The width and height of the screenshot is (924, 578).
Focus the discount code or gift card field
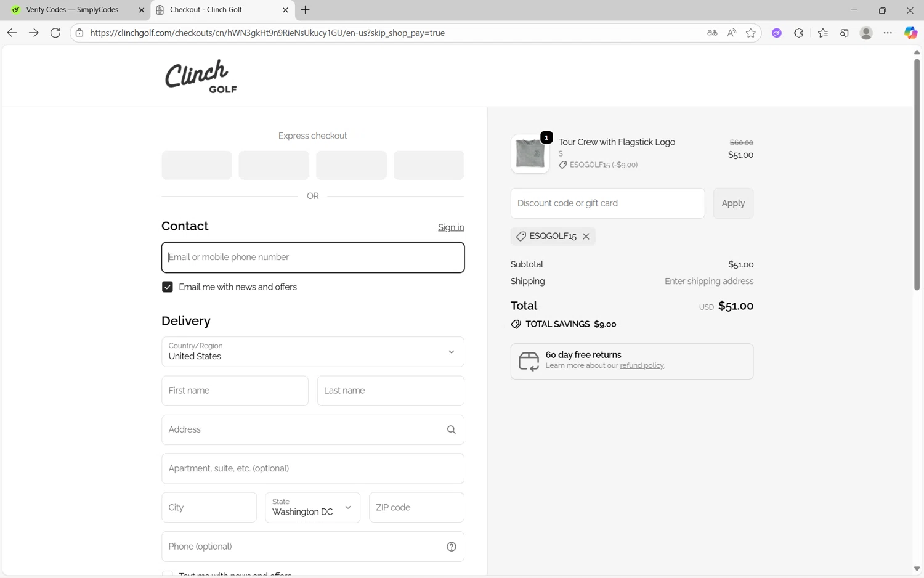pyautogui.click(x=607, y=203)
